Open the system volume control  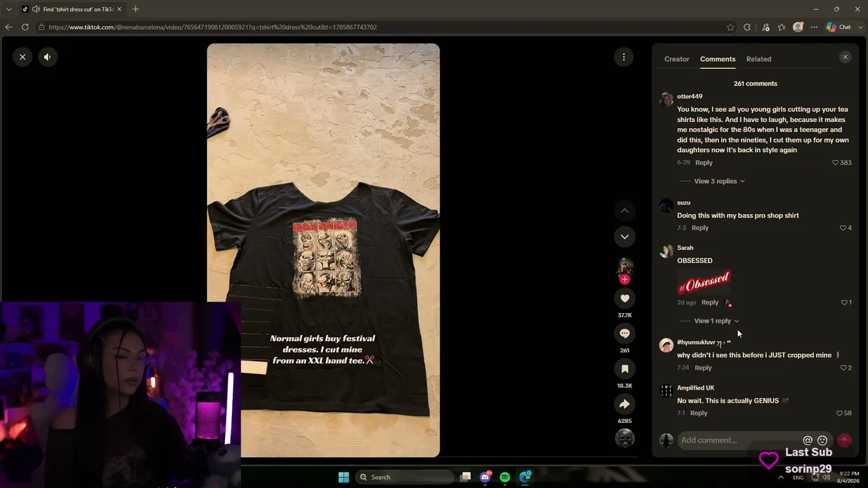point(826,477)
